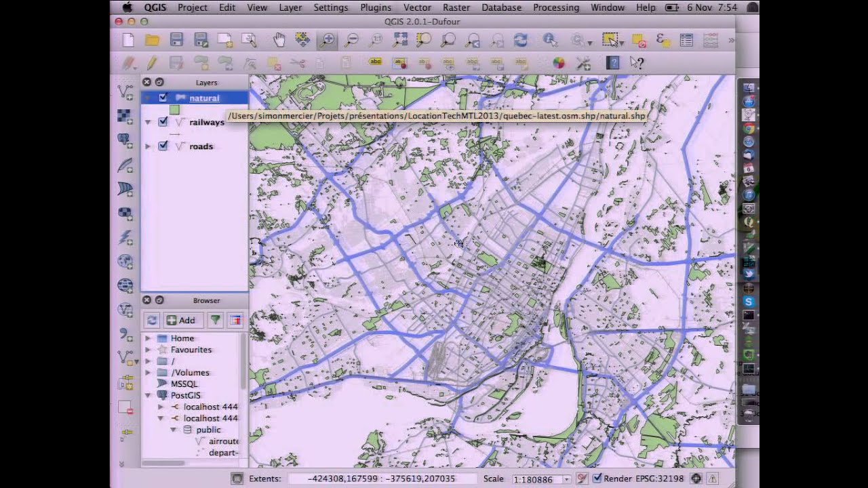Open the select tool dropdown arrow
Screen dimensions: 868x488
621,43
